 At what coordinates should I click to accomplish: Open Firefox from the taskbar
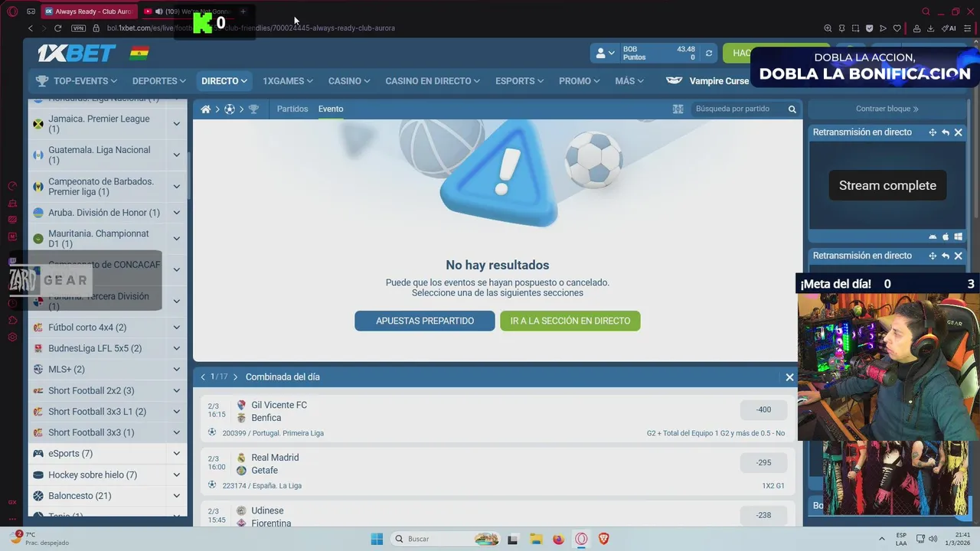pyautogui.click(x=558, y=539)
